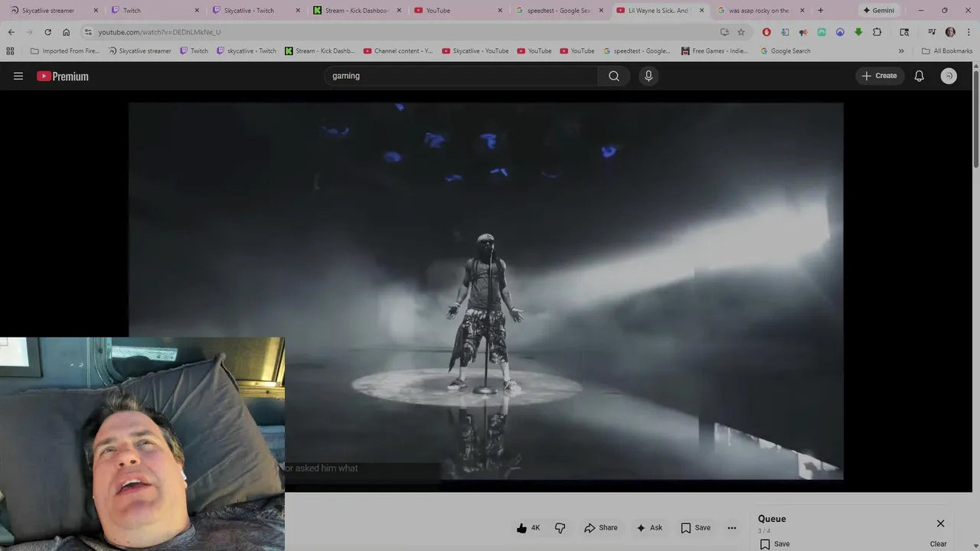Go back with the browser back arrow

[x=11, y=32]
